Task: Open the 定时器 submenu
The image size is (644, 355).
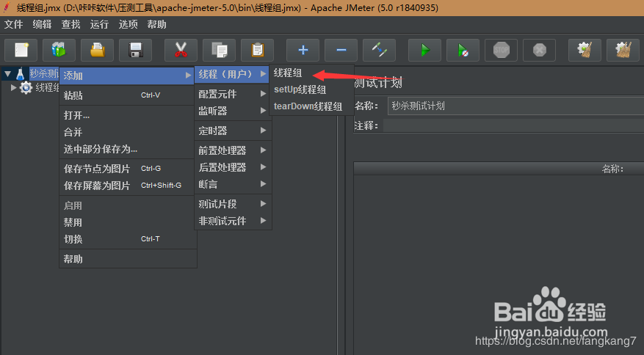Action: pyautogui.click(x=233, y=131)
